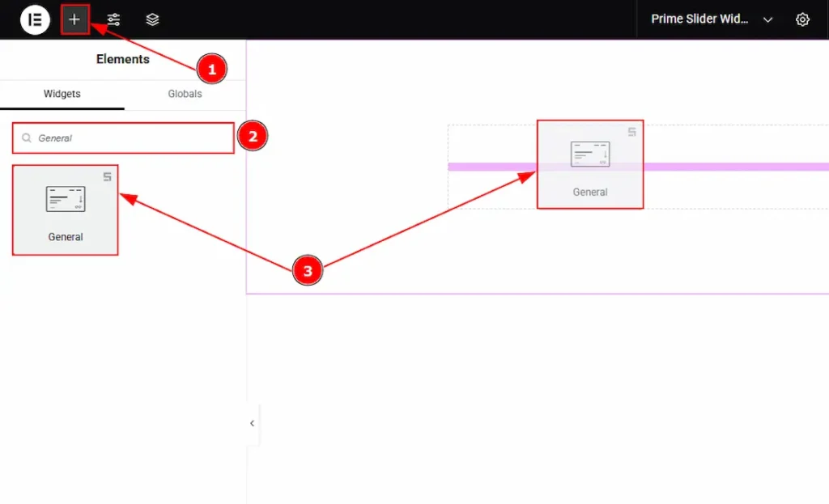
Task: Click the General label in Elements panel
Action: (x=66, y=237)
